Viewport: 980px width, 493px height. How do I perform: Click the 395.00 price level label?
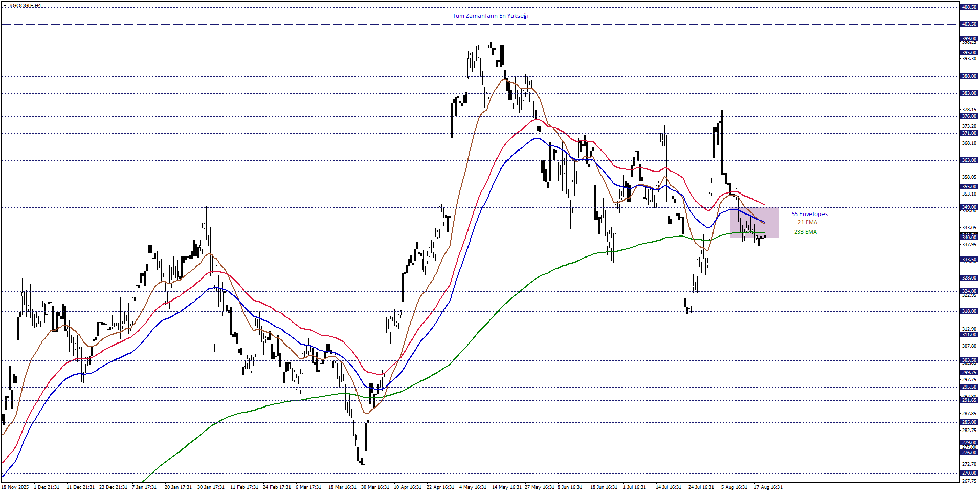[969, 53]
